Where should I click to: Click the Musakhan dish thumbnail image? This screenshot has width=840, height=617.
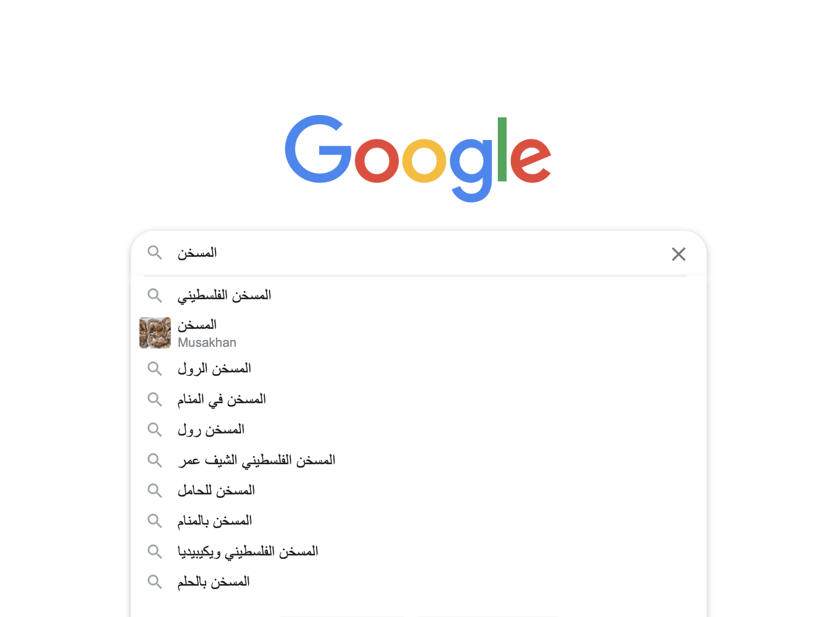pos(155,333)
